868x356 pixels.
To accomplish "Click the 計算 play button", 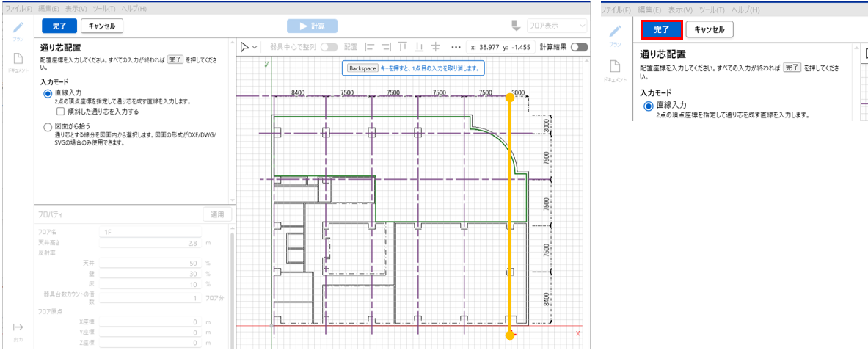I will [x=311, y=26].
